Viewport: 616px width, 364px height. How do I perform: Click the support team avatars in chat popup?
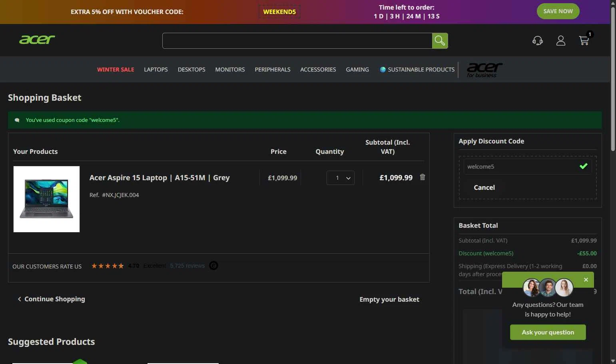click(x=548, y=287)
